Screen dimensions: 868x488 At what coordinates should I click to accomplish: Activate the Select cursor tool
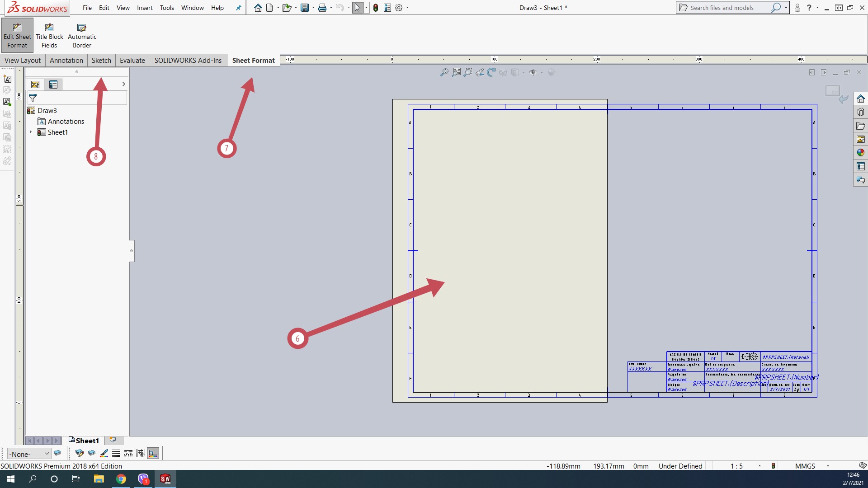[x=358, y=8]
